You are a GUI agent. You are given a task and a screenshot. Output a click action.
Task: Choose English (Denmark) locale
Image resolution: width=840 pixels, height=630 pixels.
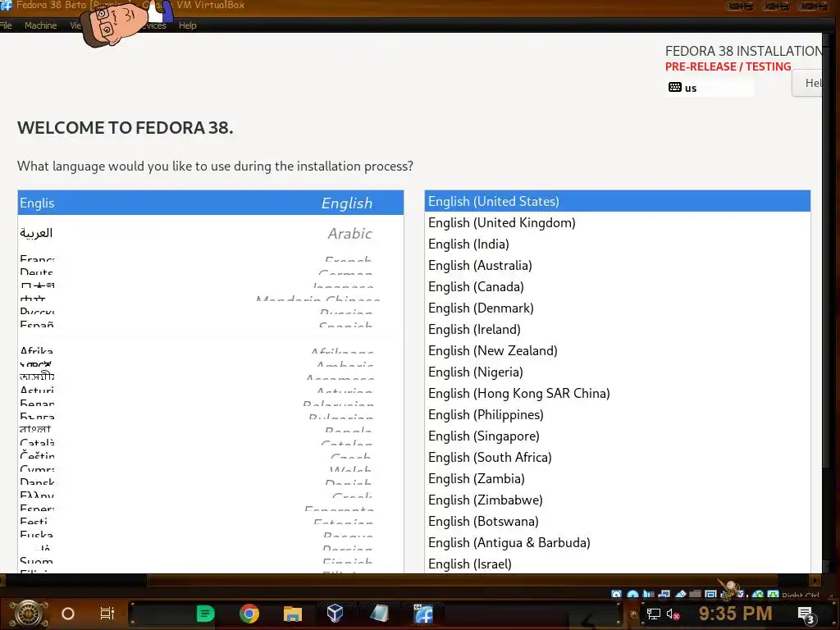617,308
